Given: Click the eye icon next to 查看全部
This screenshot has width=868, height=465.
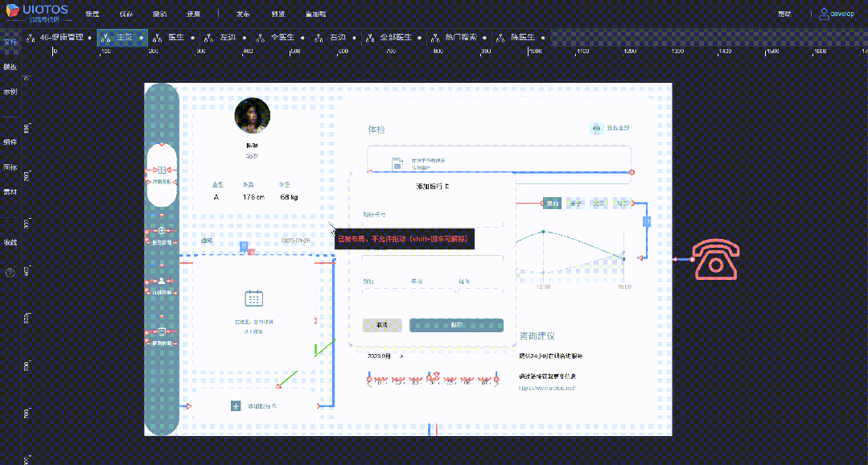Looking at the screenshot, I should pyautogui.click(x=597, y=128).
